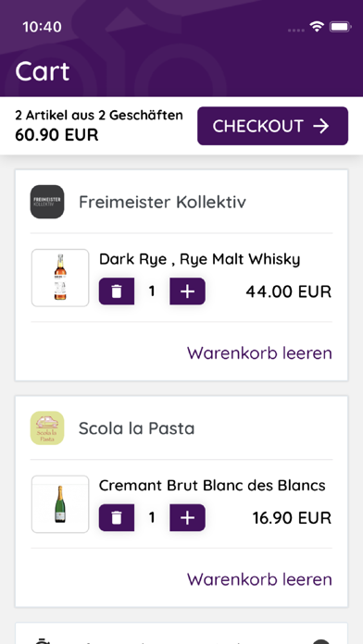
Task: Increase quantity of Dark Rye whisky
Action: [187, 291]
